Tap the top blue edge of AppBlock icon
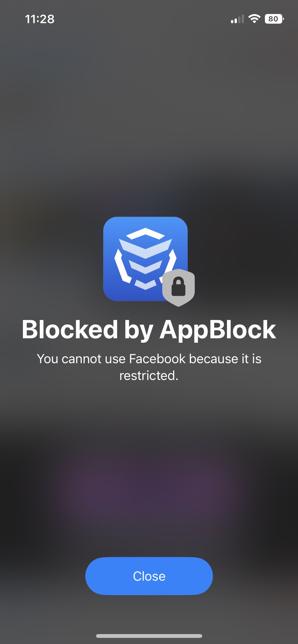This screenshot has width=298, height=644. [x=145, y=219]
